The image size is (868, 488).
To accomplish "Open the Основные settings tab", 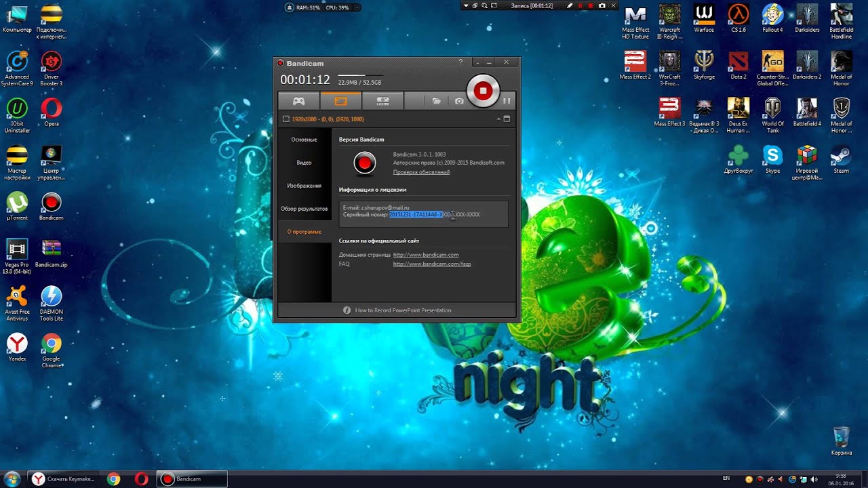I will [x=304, y=140].
